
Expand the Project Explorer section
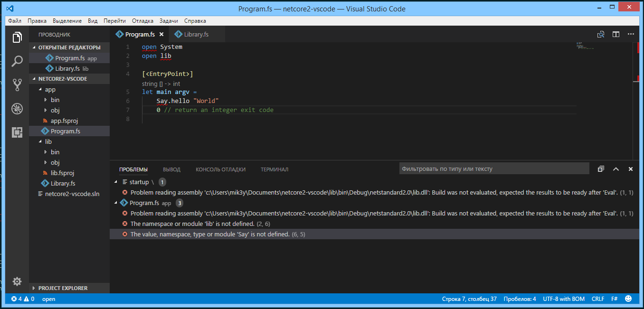pos(69,288)
